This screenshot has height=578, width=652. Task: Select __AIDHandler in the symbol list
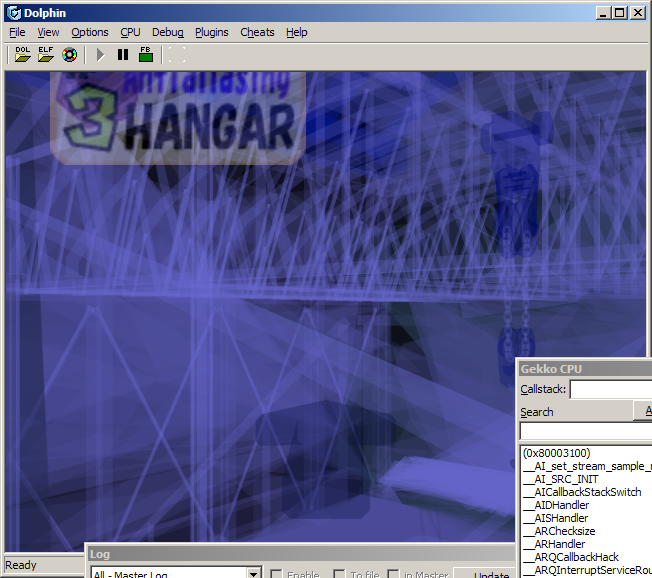coord(556,505)
